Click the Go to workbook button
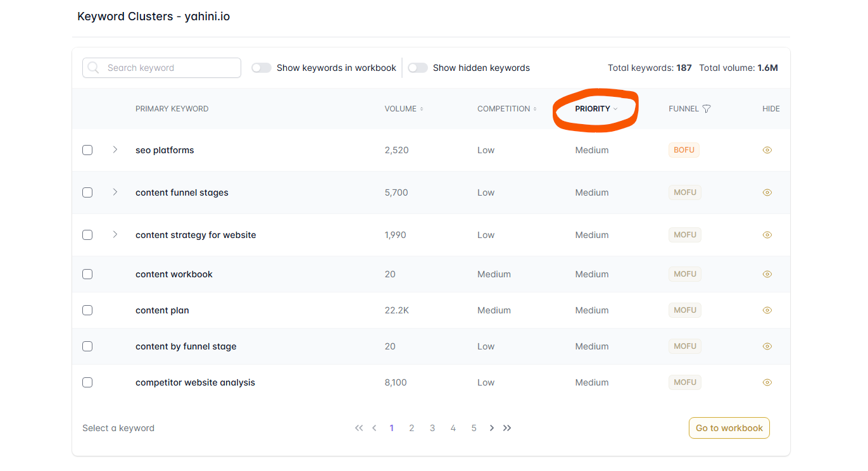Viewport: 868px width, 471px height. coord(729,428)
